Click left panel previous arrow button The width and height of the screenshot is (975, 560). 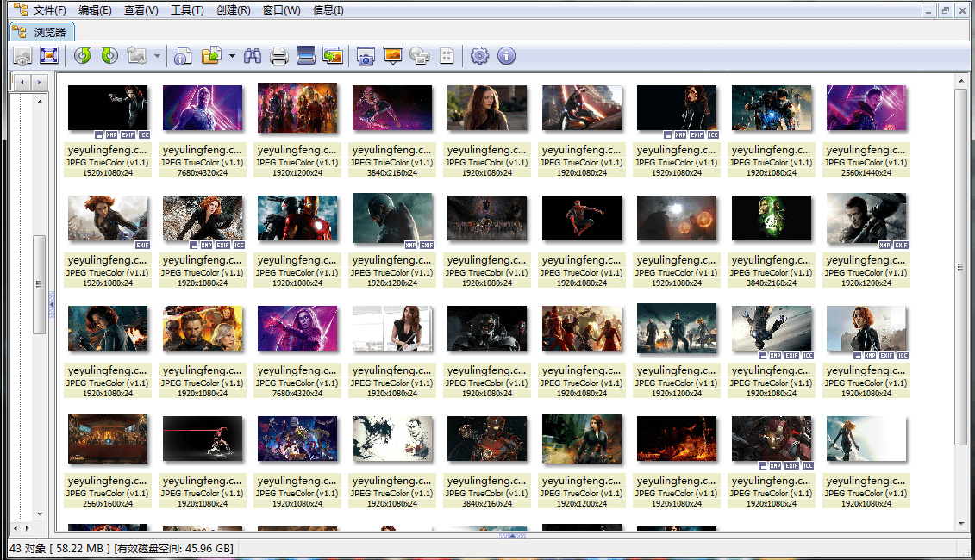tap(22, 82)
